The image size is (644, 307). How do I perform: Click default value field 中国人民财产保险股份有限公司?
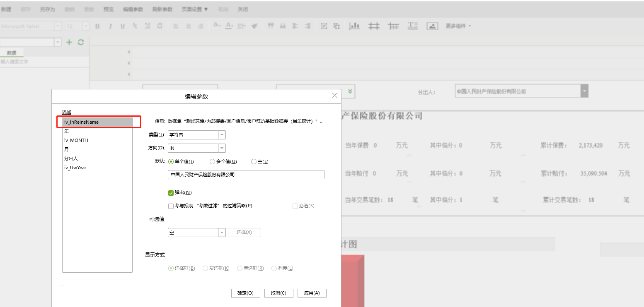pos(246,175)
